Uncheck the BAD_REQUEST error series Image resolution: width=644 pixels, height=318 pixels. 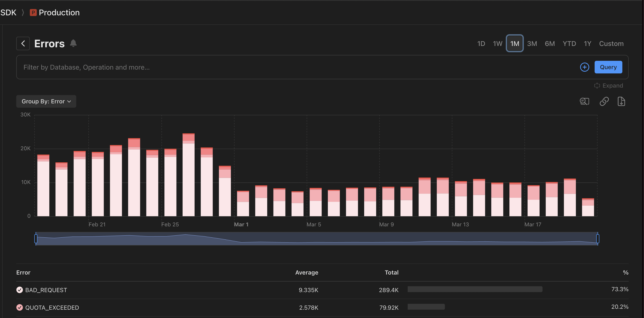[19, 290]
